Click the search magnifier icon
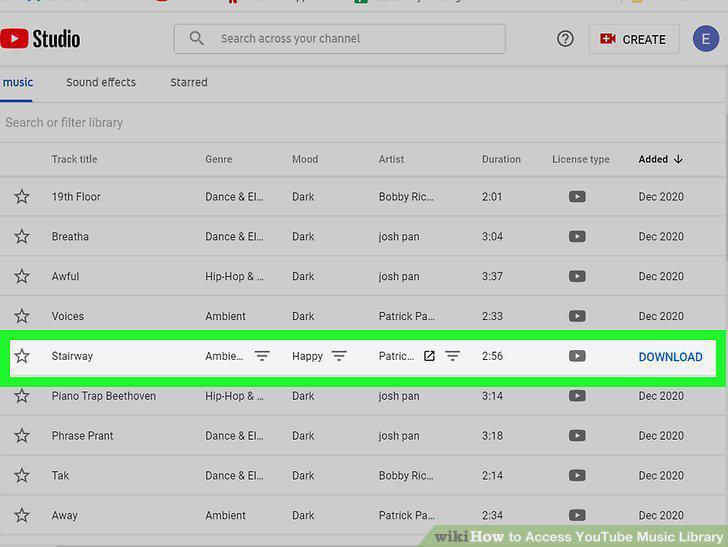Viewport: 728px width, 547px height. point(196,39)
